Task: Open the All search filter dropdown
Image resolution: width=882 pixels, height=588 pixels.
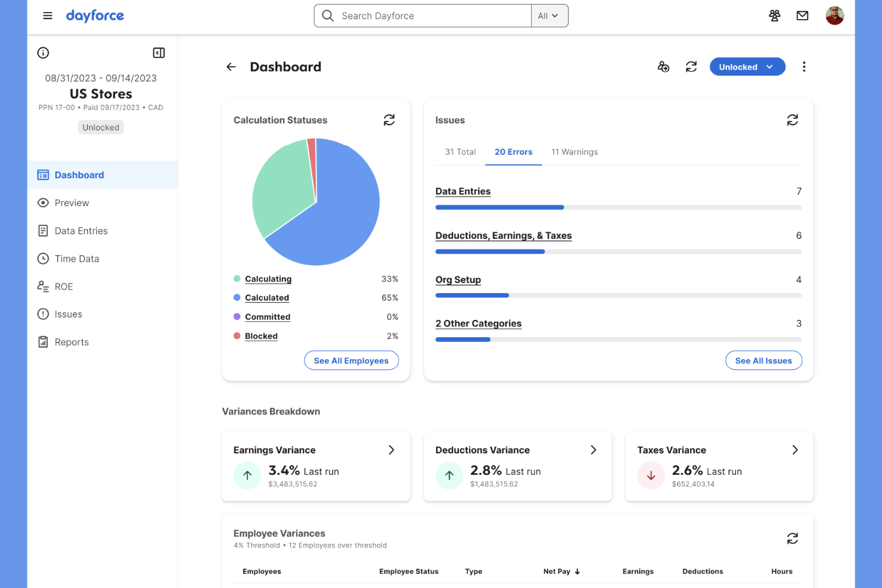Action: click(x=549, y=15)
